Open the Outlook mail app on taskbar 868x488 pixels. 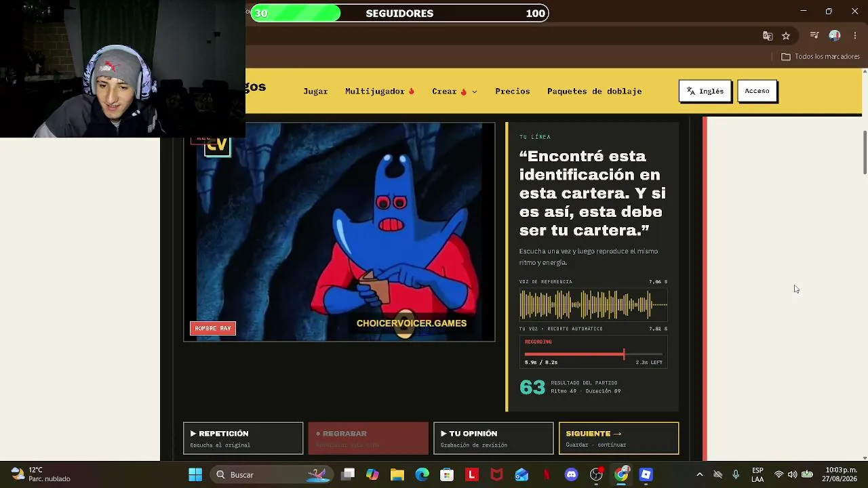(x=521, y=474)
